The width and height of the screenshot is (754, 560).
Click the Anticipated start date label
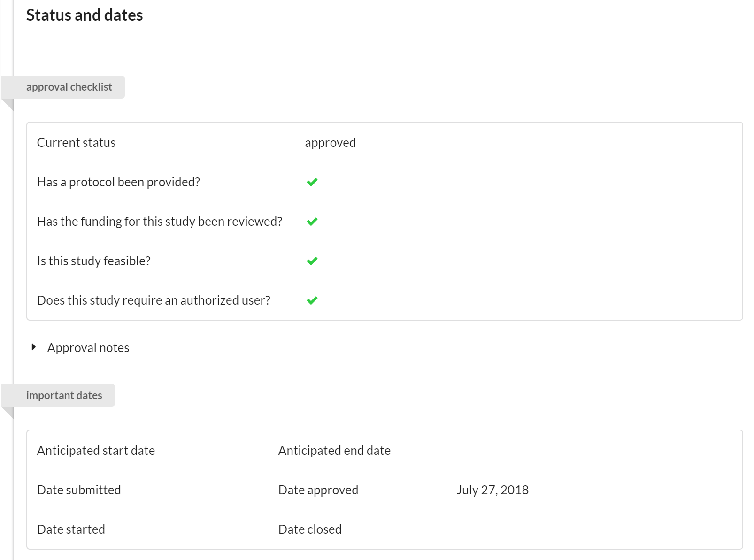click(x=96, y=451)
